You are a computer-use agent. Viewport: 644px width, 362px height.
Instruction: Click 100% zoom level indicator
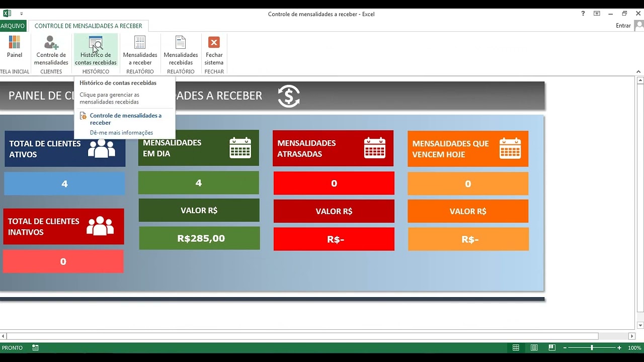(x=634, y=347)
